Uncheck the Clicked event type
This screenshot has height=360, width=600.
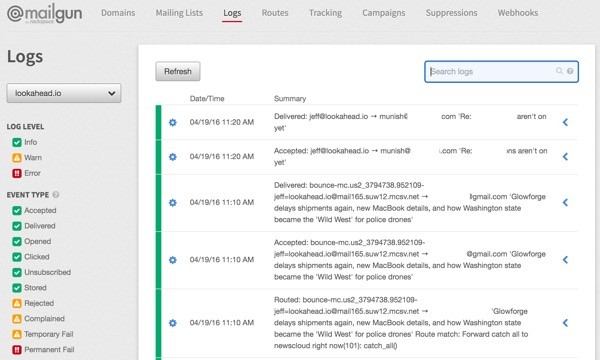tap(17, 257)
